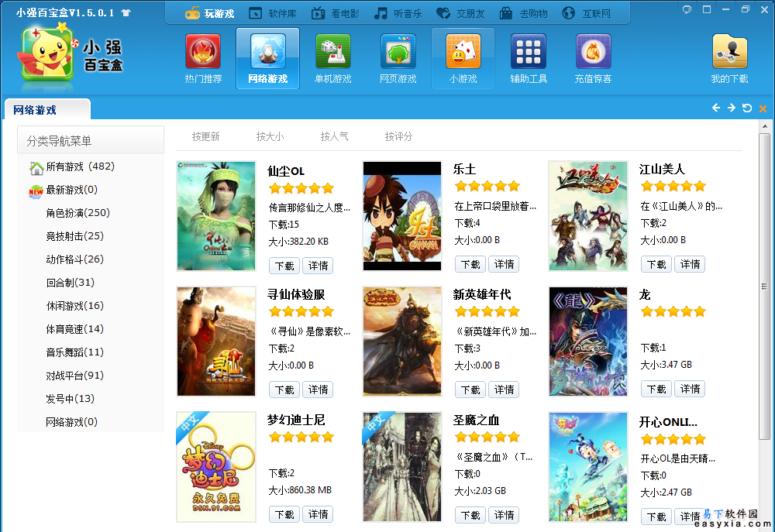Select the 网络游戏 page tab
The width and height of the screenshot is (775, 532).
pos(47,110)
